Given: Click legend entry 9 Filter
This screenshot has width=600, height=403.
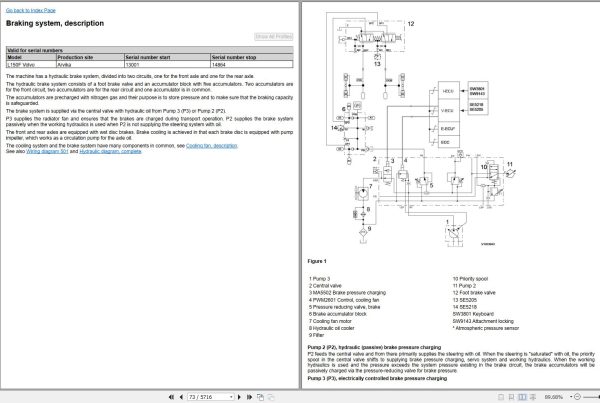Looking at the screenshot, I should [x=316, y=335].
